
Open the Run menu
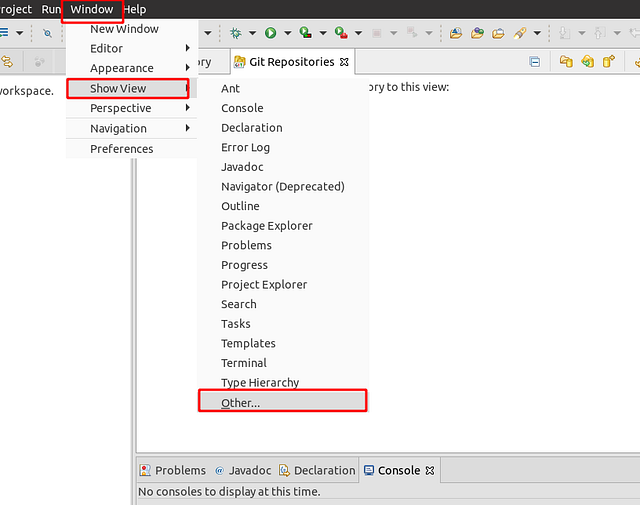(x=51, y=9)
